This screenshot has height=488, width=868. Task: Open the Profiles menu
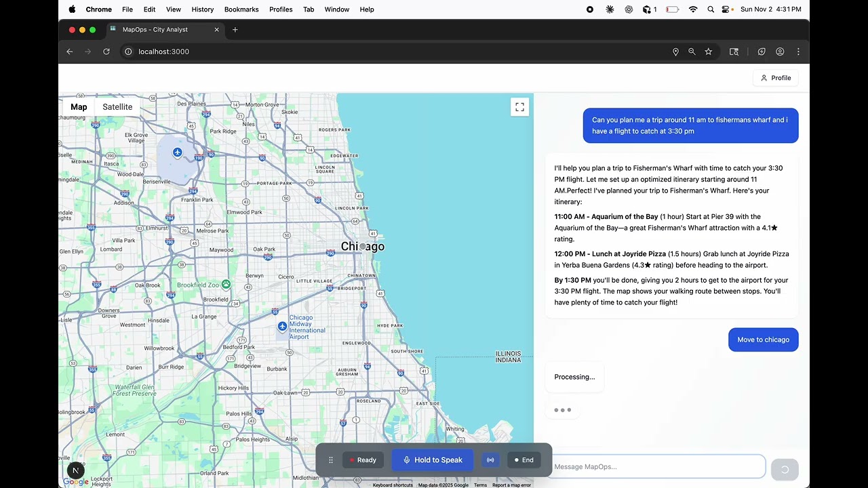tap(281, 9)
